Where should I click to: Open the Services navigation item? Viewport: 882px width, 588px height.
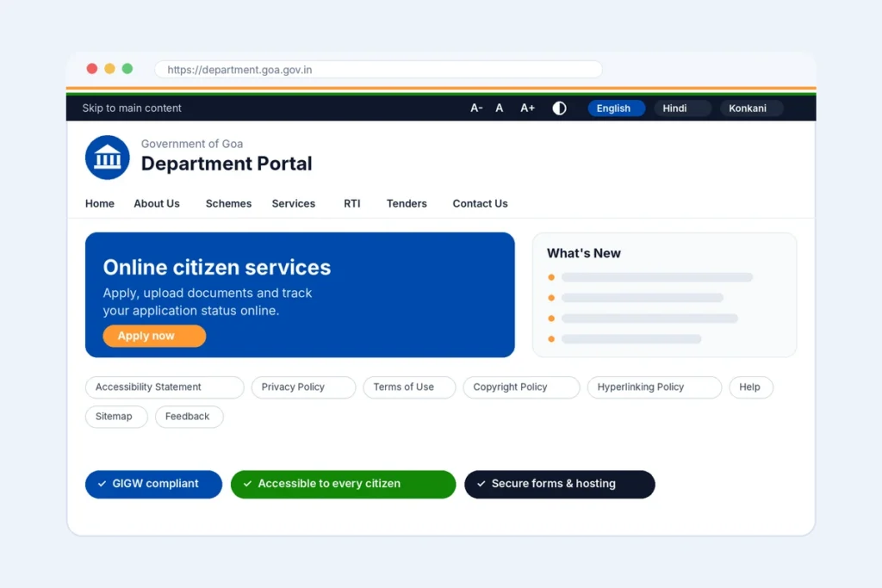294,203
